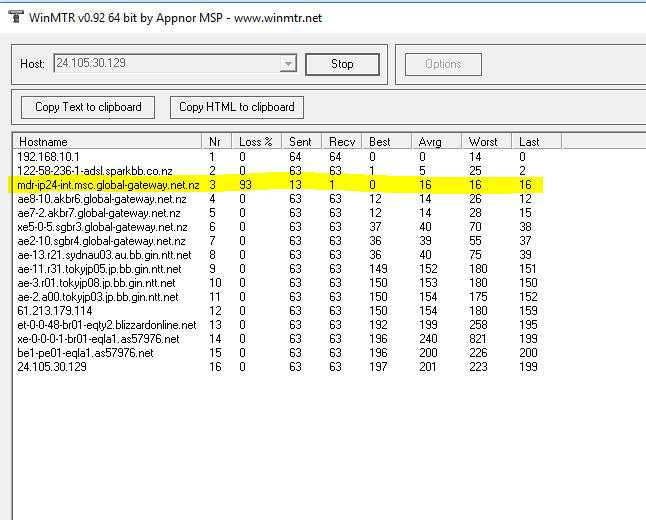The height and width of the screenshot is (520, 646).
Task: Click the Sent column header
Action: tap(302, 141)
